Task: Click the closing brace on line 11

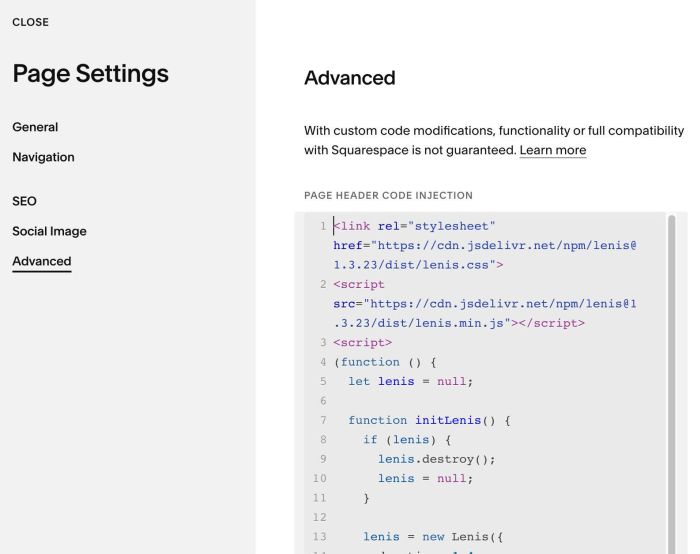Action: tap(367, 498)
